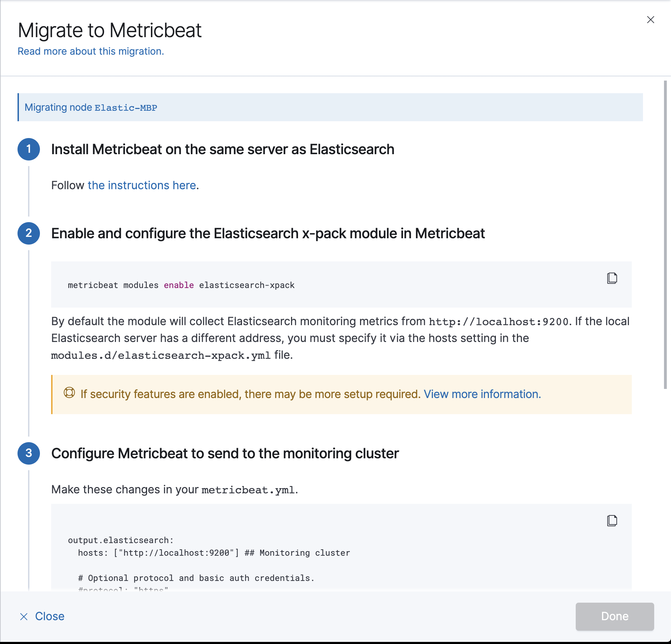Click the hosts localhost:9200 line in config

coord(214,553)
